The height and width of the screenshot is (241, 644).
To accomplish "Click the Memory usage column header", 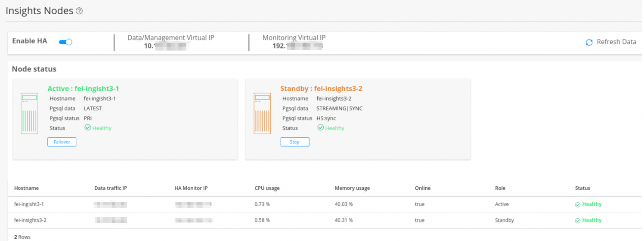I will click(352, 188).
